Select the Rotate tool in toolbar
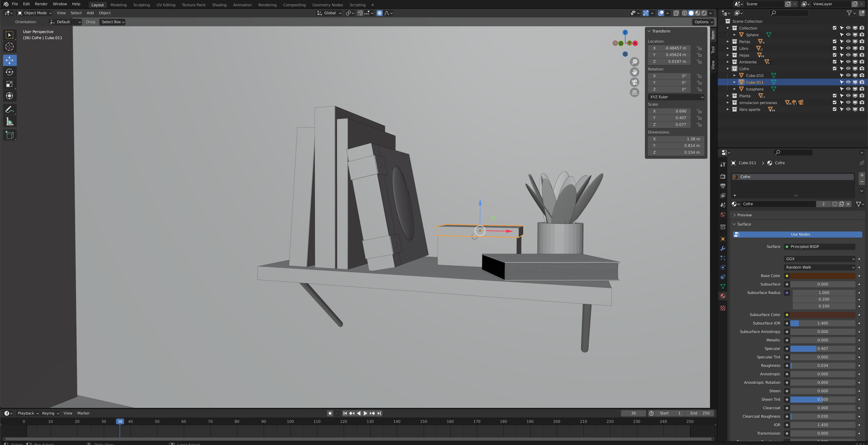Image resolution: width=868 pixels, height=445 pixels. point(9,72)
